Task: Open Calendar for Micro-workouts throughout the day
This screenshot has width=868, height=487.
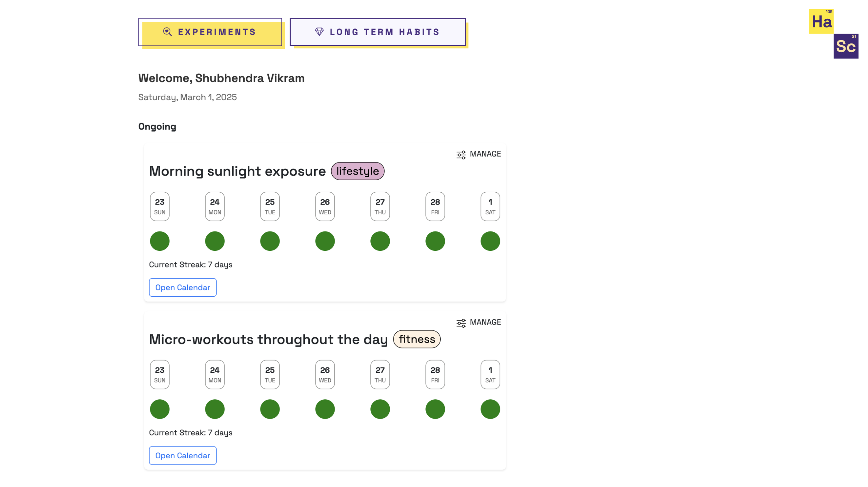Action: point(183,455)
